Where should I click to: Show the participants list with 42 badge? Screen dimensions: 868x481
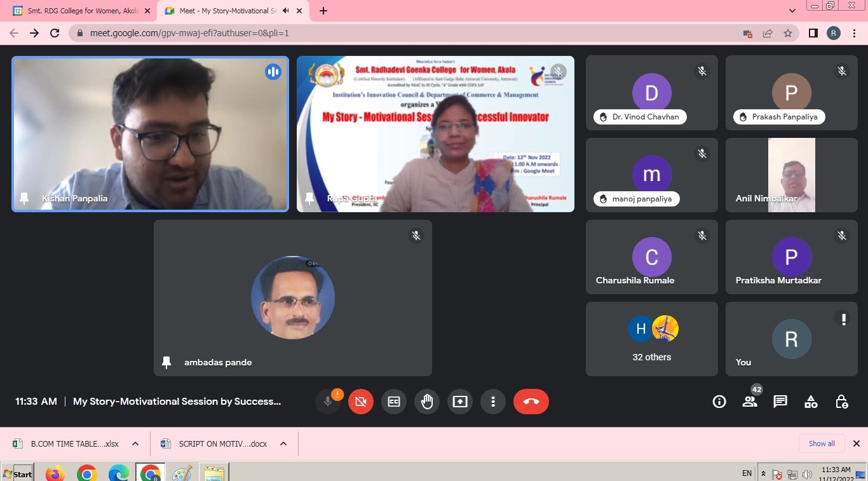[750, 402]
